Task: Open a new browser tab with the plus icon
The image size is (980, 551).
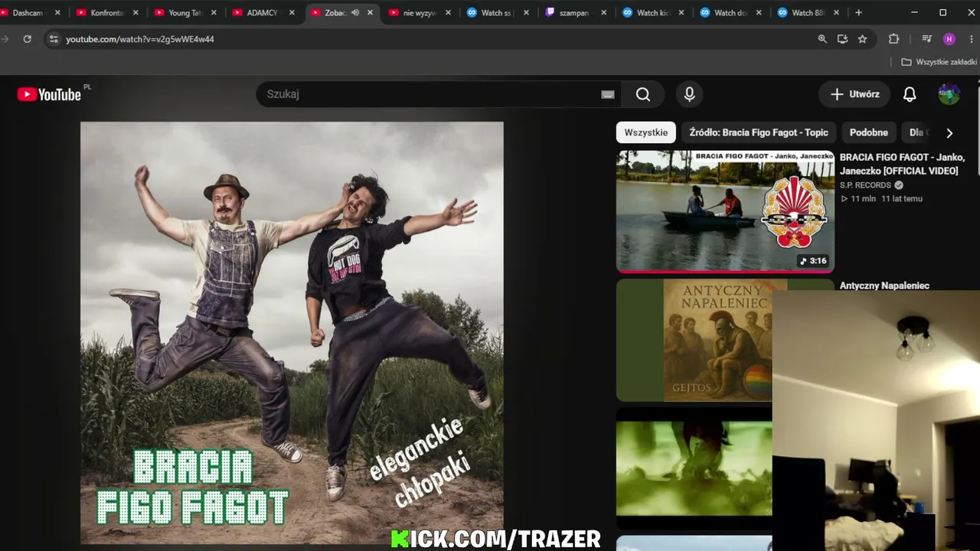Action: [858, 12]
